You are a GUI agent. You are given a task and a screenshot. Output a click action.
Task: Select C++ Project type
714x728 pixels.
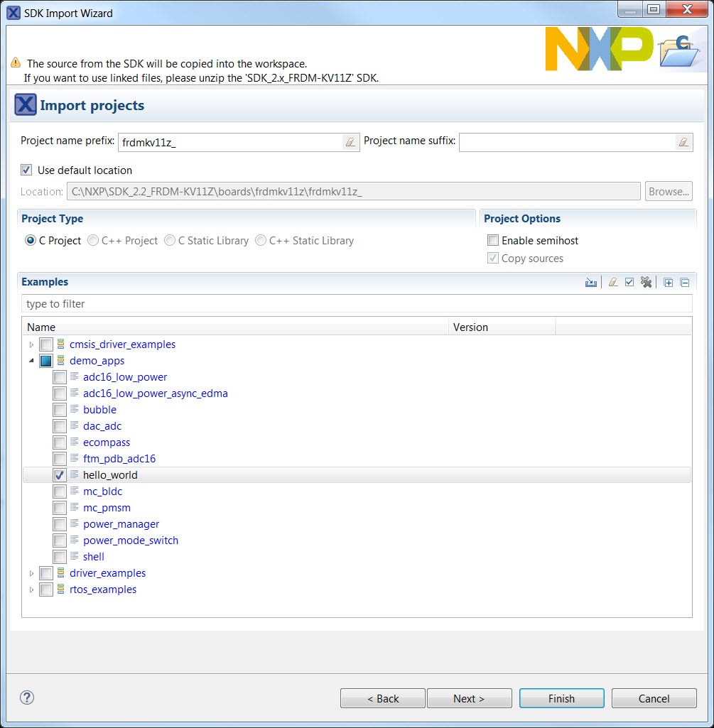93,241
